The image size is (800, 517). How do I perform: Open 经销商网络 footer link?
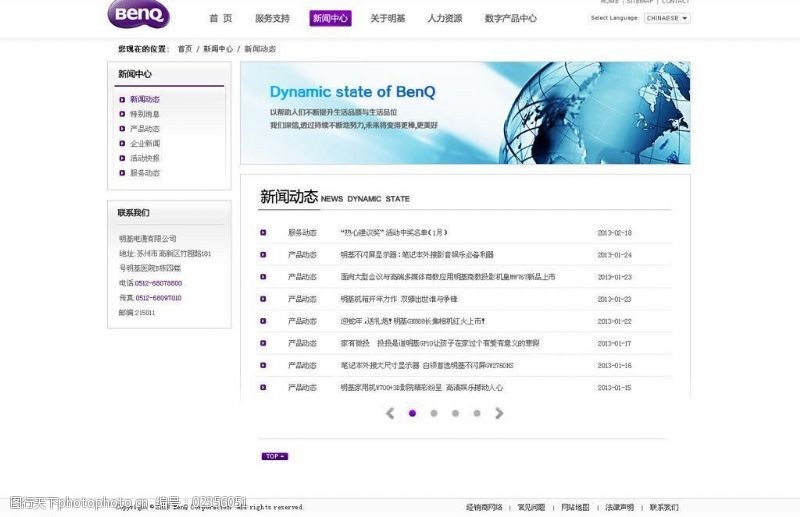point(484,507)
